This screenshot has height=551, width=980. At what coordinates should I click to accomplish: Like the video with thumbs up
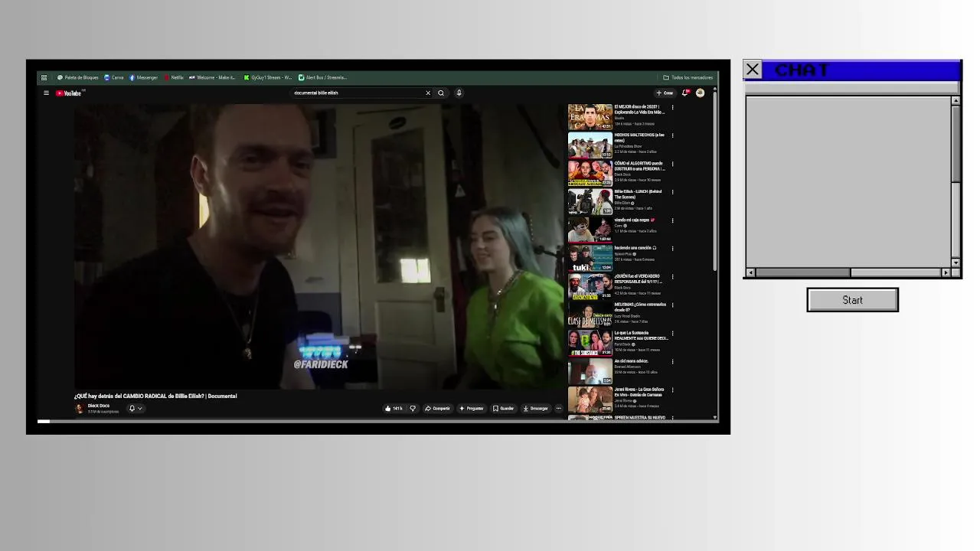point(394,409)
